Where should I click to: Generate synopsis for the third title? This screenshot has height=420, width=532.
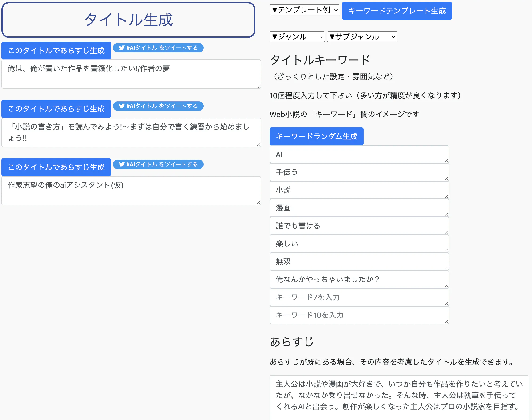(x=56, y=167)
